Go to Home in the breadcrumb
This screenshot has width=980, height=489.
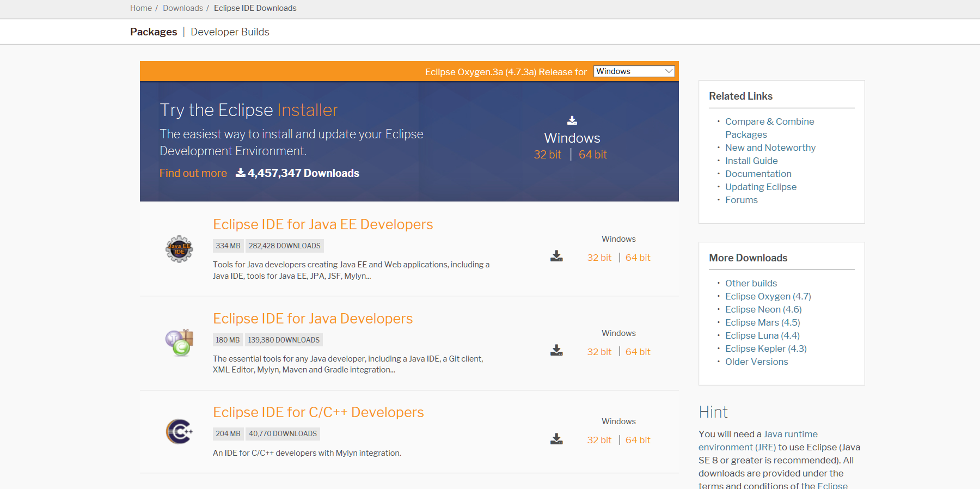pos(141,8)
